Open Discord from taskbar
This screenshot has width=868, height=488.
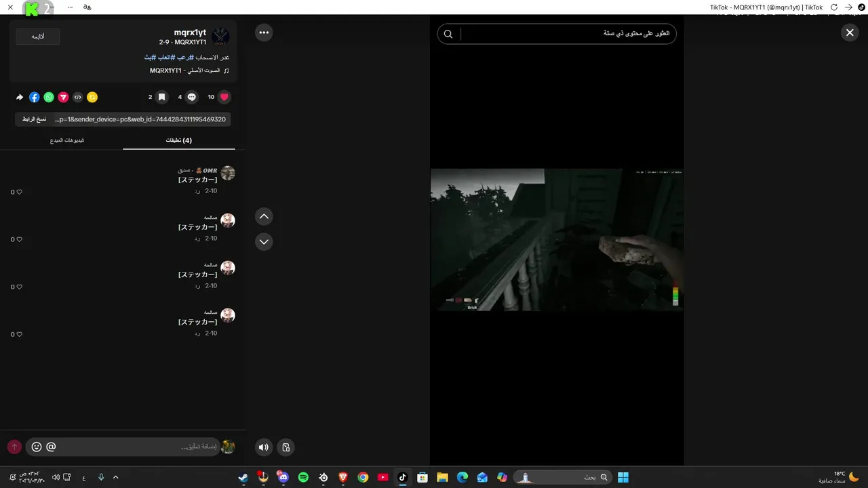[x=283, y=477]
